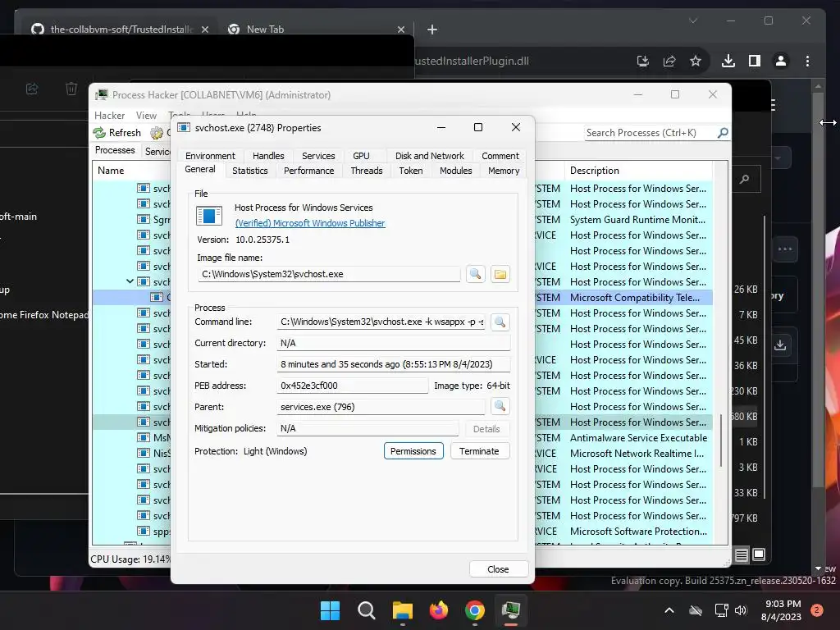
Task: Select the Microsoft Compatibility Tele... row
Action: point(635,297)
